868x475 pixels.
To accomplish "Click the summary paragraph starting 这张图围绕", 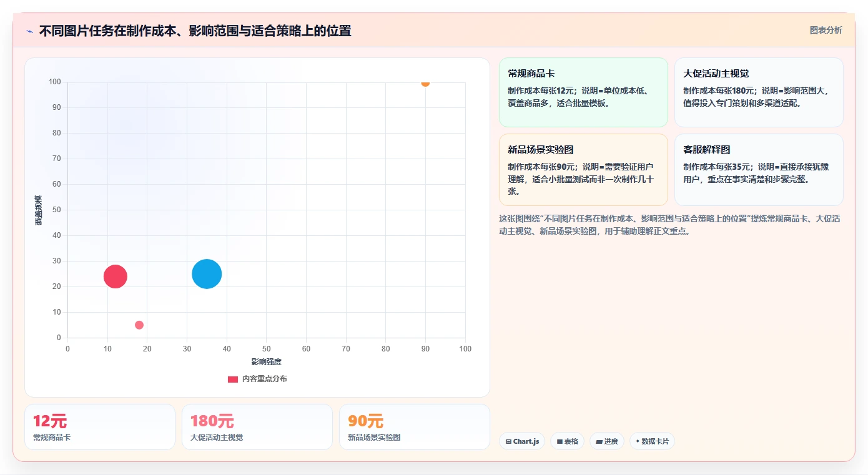I will (x=669, y=225).
